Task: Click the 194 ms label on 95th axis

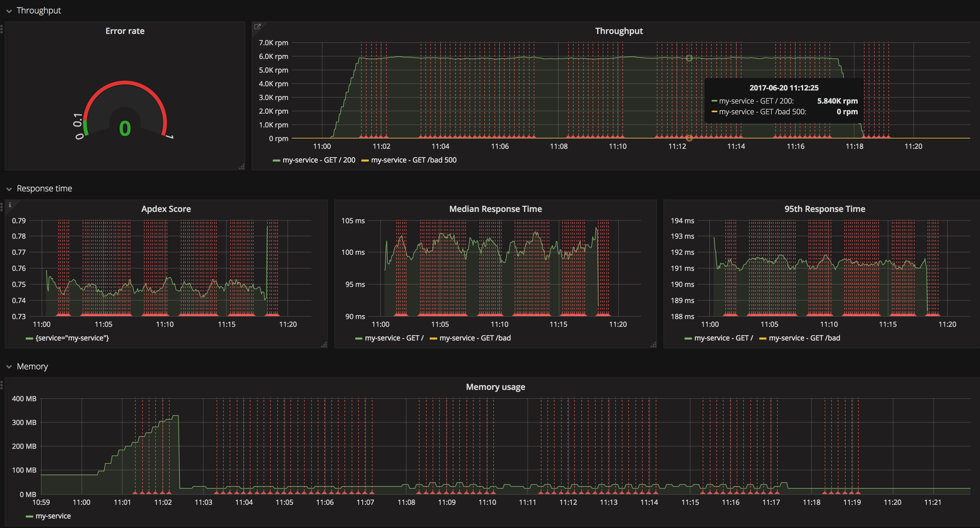Action: coord(682,221)
